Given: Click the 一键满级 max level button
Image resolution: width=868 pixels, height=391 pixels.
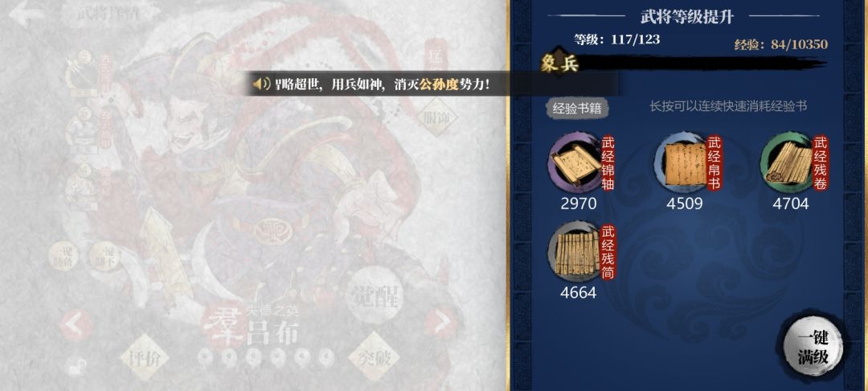Looking at the screenshot, I should click(x=813, y=349).
